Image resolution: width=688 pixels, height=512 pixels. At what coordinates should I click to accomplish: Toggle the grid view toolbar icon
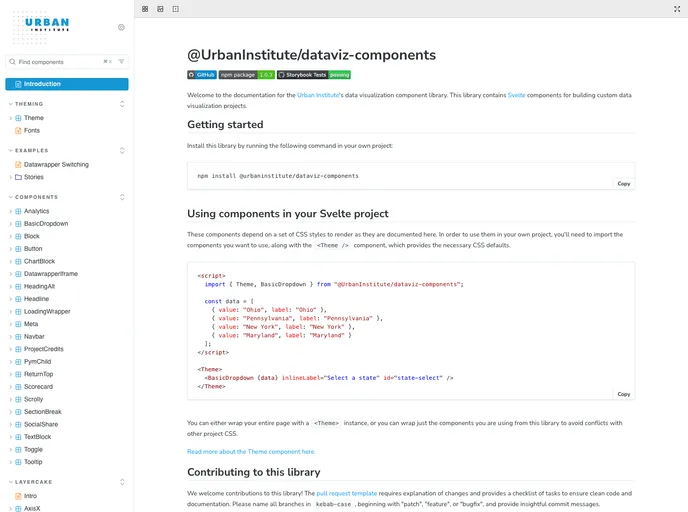145,9
